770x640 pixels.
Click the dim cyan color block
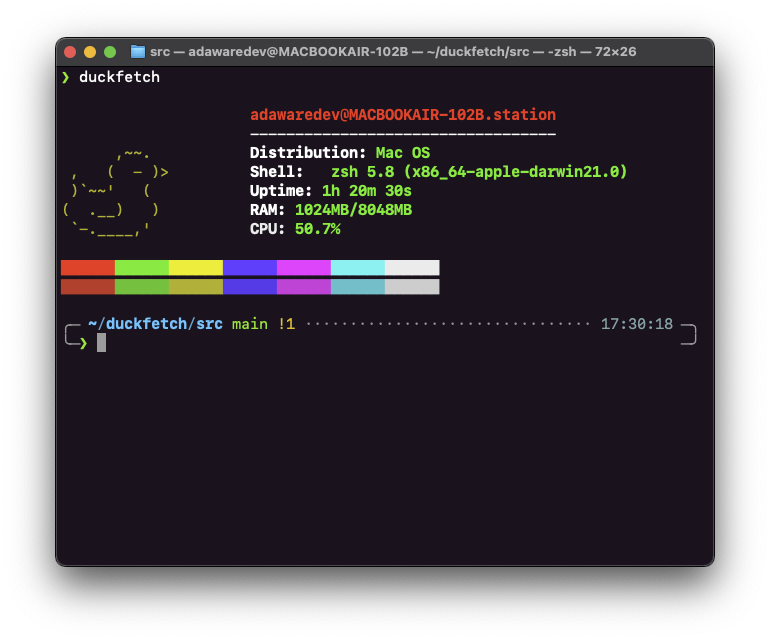tap(358, 287)
